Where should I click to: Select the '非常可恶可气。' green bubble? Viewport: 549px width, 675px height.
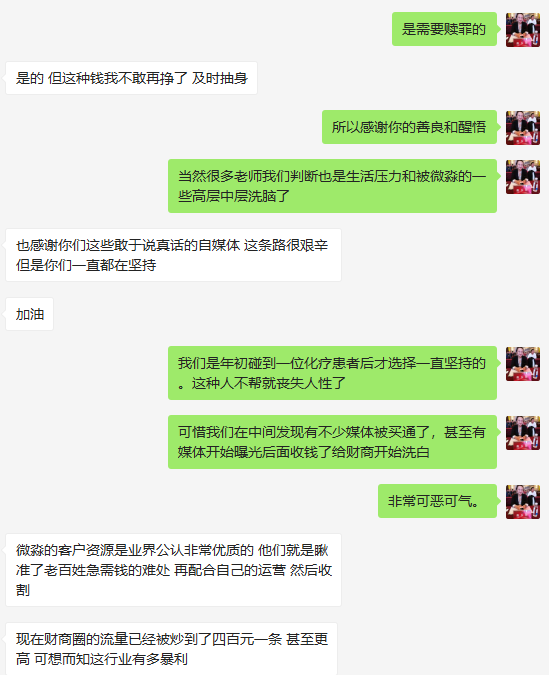point(437,501)
